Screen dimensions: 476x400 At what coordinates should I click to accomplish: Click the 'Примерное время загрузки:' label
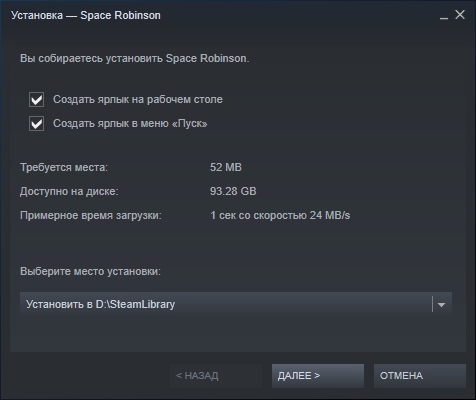click(x=91, y=215)
